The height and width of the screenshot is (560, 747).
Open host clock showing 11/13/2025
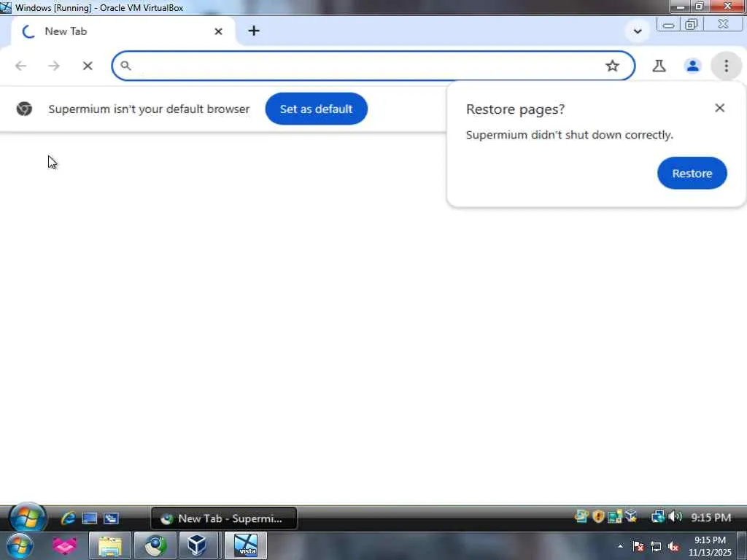(710, 546)
